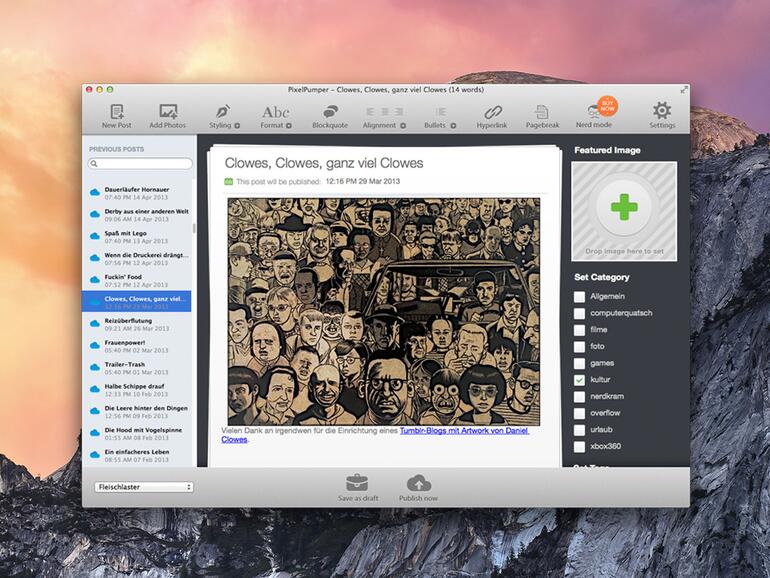Click cloud icon beside Fuckin' Food

pyautogui.click(x=95, y=280)
